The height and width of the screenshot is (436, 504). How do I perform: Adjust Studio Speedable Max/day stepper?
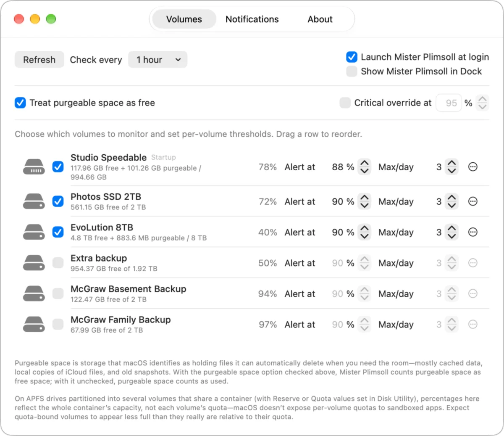(x=451, y=167)
